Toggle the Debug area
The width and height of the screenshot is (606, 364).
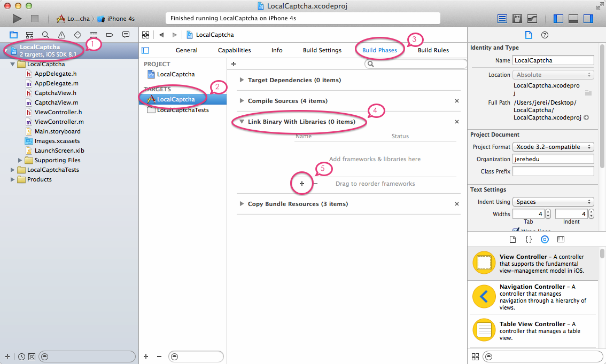(573, 19)
